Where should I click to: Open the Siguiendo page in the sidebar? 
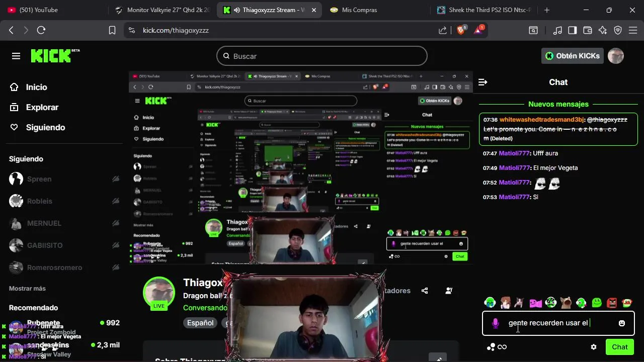[38, 127]
